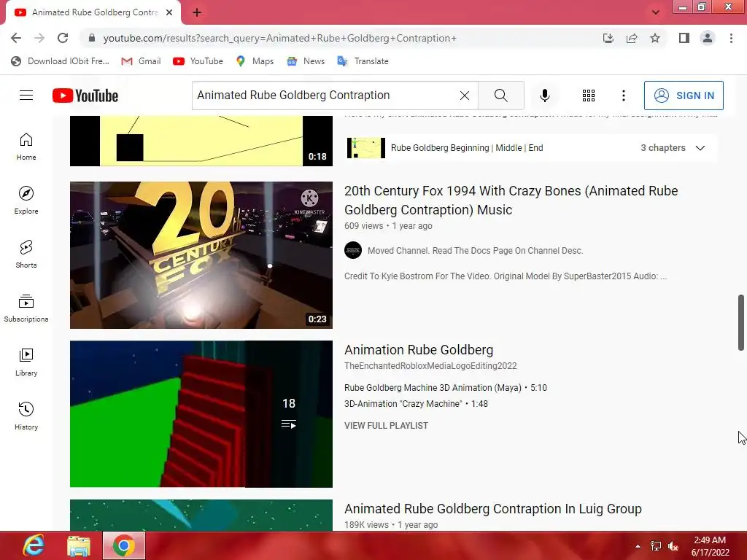Launch Internet Explorer from taskbar

coord(34,545)
